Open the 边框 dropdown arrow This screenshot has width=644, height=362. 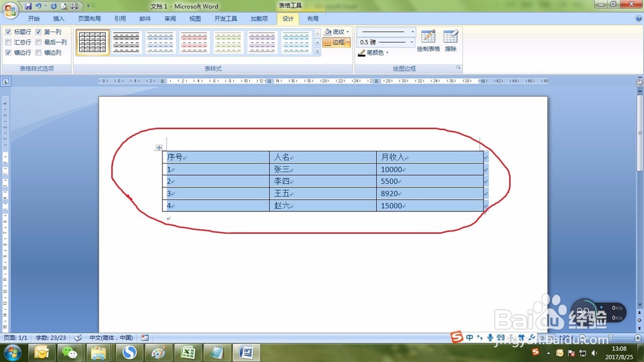[x=348, y=43]
